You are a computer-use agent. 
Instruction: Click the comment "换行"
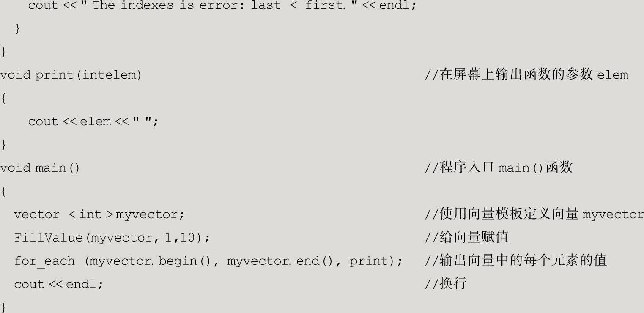click(446, 284)
